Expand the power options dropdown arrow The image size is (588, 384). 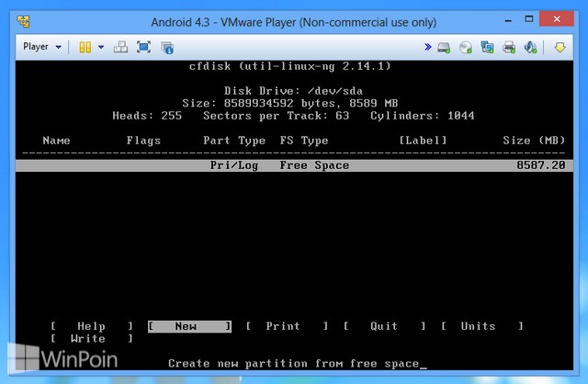(x=101, y=47)
